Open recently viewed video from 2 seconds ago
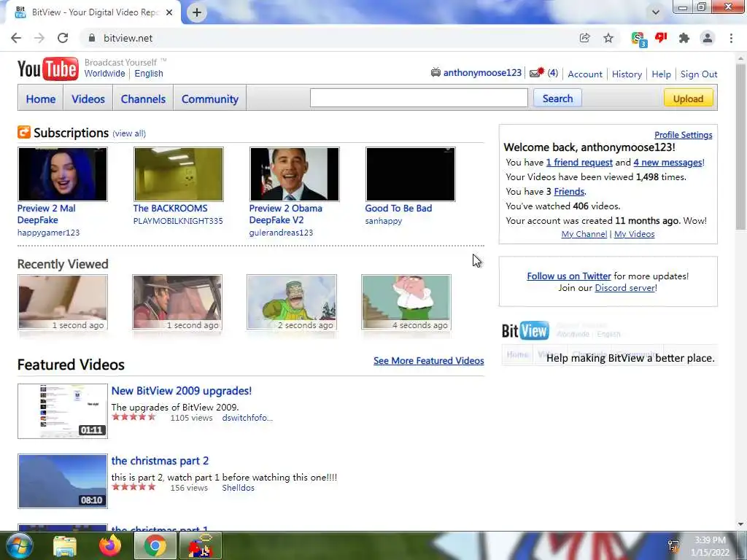Screen dimensions: 747x560 point(292,302)
